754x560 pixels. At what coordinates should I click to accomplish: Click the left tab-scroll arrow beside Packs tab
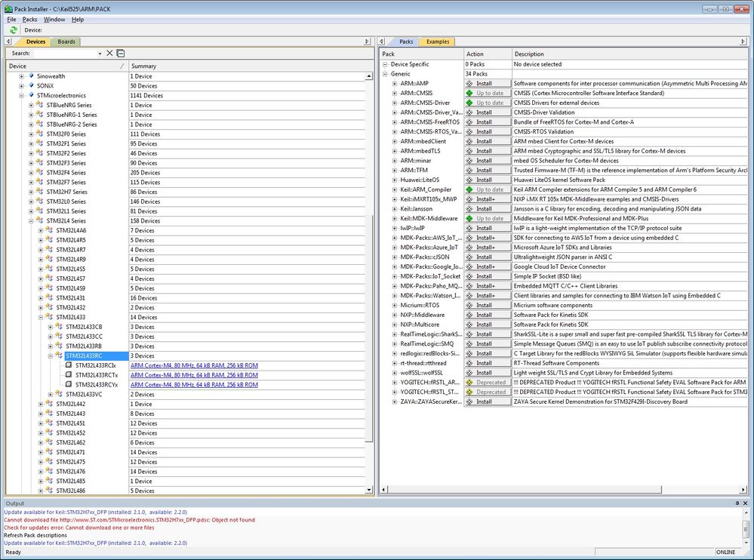tap(381, 42)
